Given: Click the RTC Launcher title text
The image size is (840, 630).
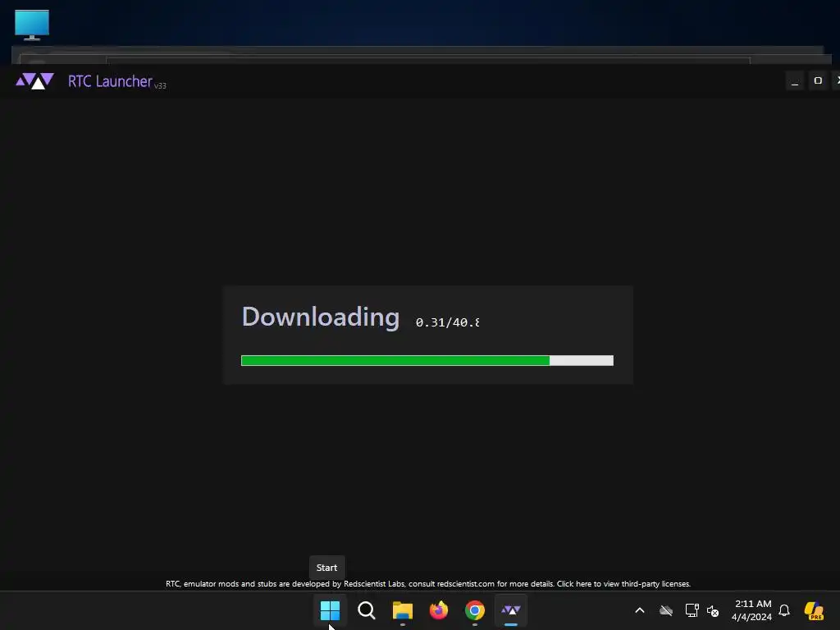Looking at the screenshot, I should (x=110, y=81).
